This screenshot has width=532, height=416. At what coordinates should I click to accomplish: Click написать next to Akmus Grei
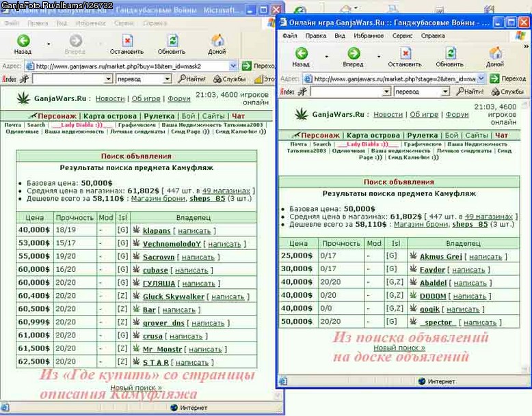[x=486, y=257]
